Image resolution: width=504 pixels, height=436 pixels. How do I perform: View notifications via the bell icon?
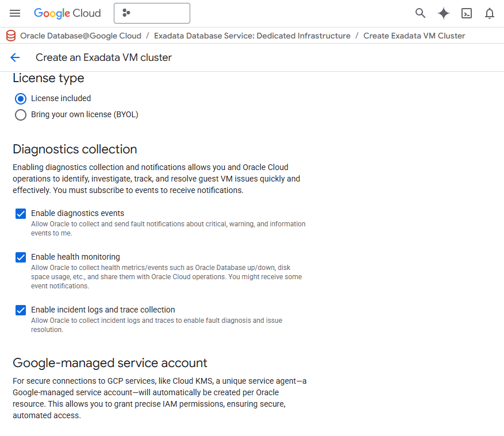[x=489, y=13]
